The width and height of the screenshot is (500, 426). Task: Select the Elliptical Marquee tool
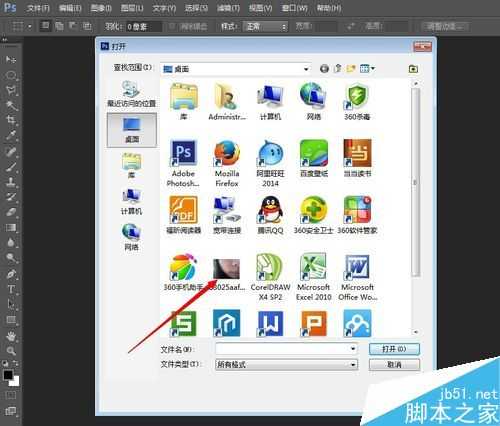[x=11, y=75]
